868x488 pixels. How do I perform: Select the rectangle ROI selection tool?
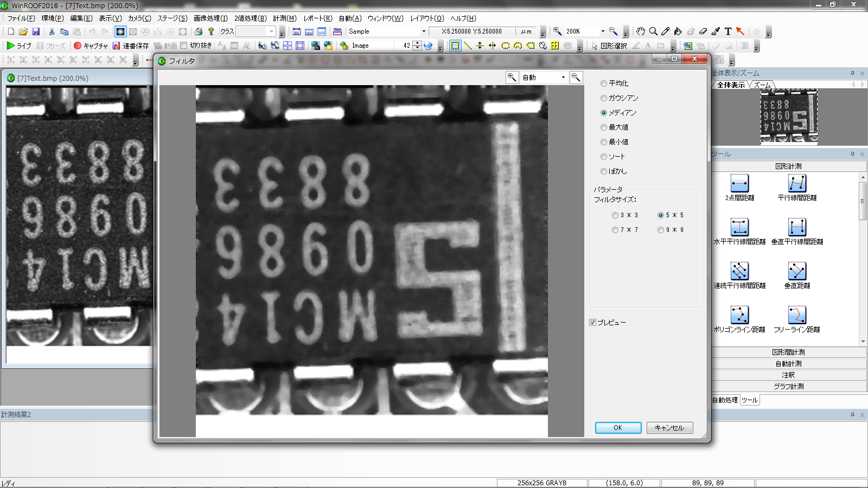(455, 46)
